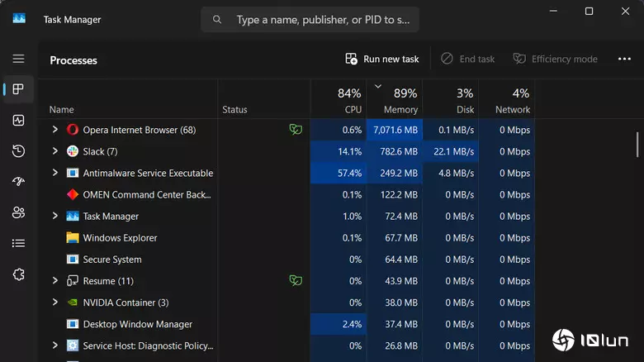This screenshot has height=362, width=644.
Task: Click the Memory column sort arrow
Action: 378,87
